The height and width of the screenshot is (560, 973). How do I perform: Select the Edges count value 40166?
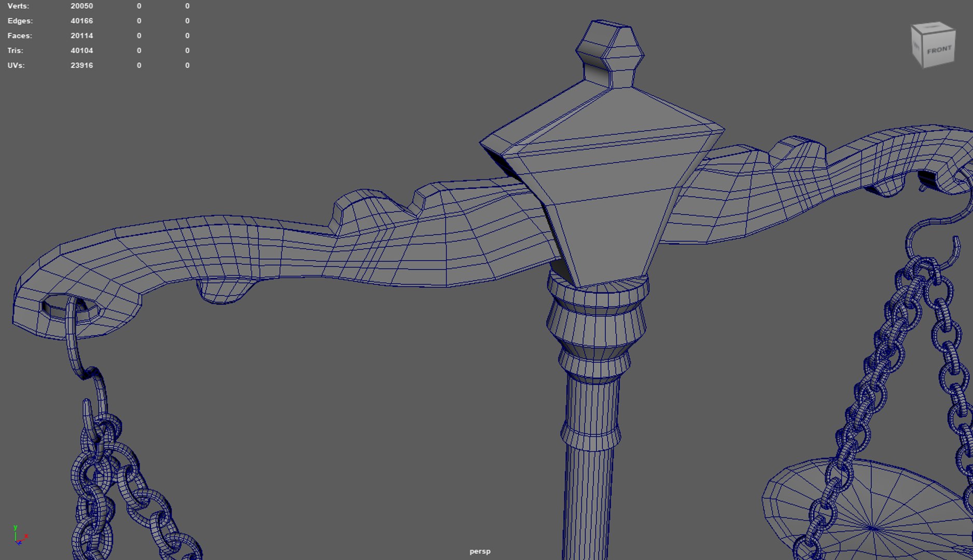tap(82, 21)
